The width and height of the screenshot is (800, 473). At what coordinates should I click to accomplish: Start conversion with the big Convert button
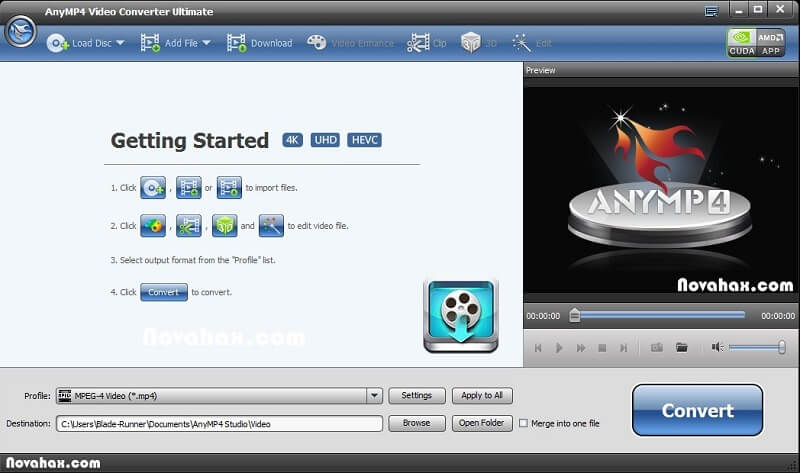tap(697, 410)
